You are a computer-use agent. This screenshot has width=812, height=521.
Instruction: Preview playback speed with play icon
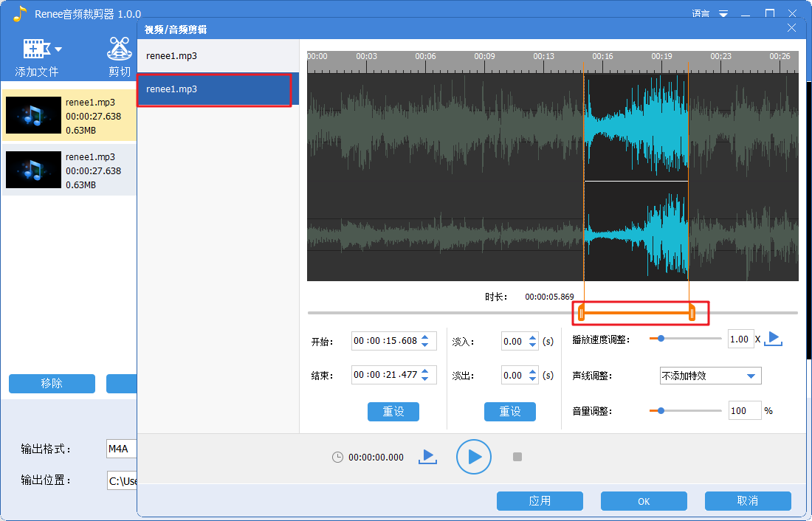tap(773, 339)
